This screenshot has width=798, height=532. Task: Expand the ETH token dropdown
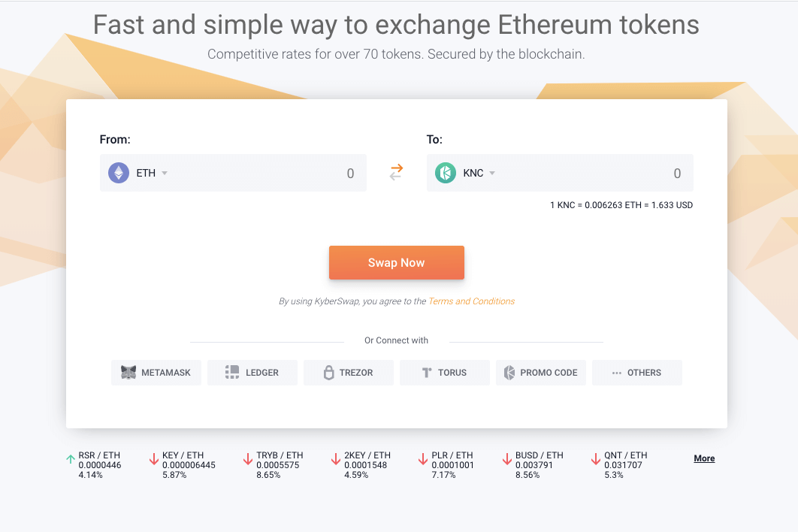(165, 173)
